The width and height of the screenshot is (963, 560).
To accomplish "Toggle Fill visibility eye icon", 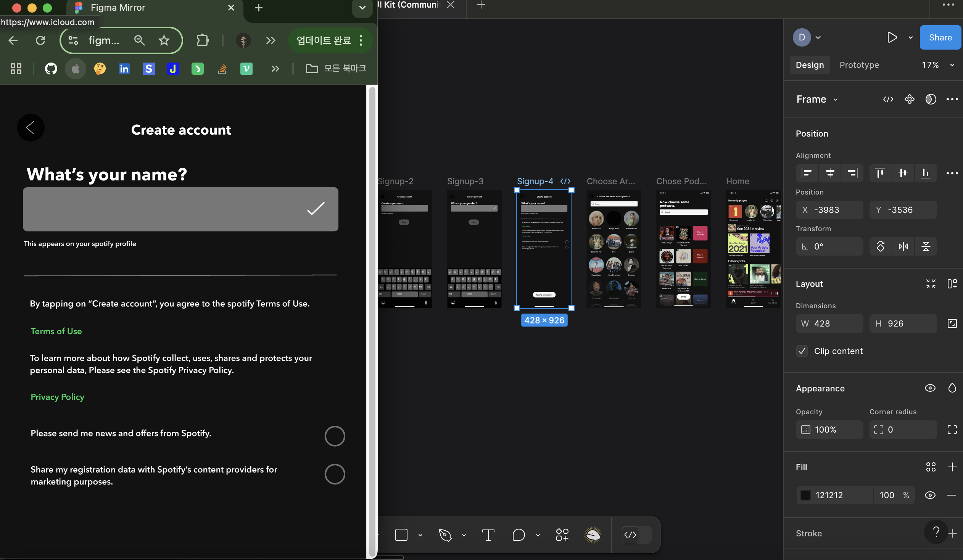I will 930,495.
